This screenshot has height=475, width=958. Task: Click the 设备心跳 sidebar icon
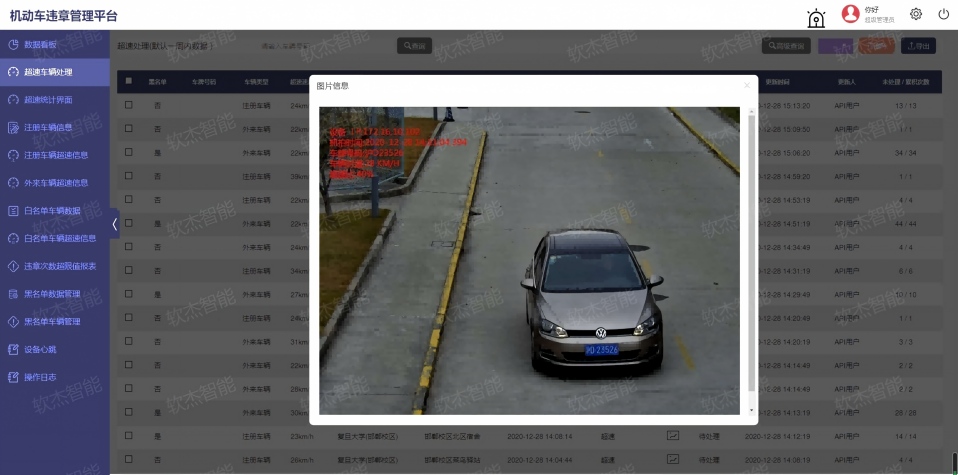coord(13,349)
